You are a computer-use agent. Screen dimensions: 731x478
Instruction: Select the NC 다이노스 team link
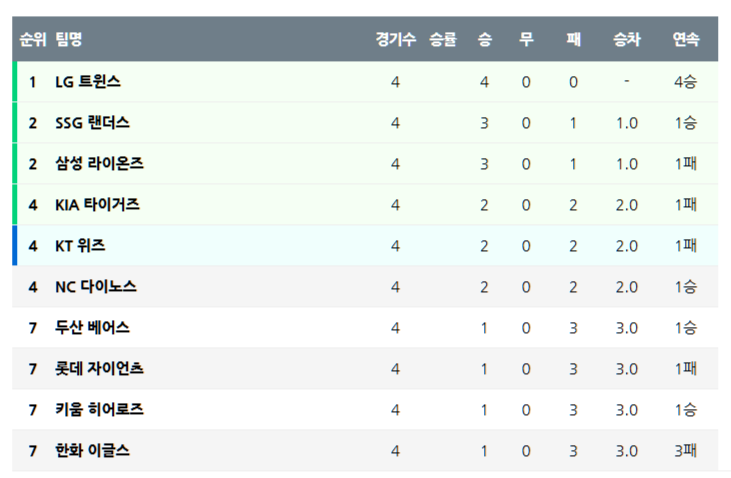coord(96,287)
